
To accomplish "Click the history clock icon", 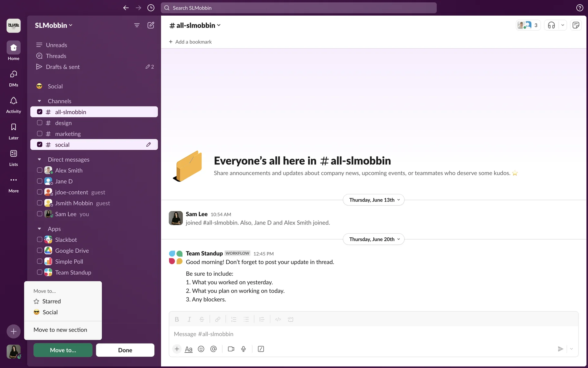I will point(151,8).
